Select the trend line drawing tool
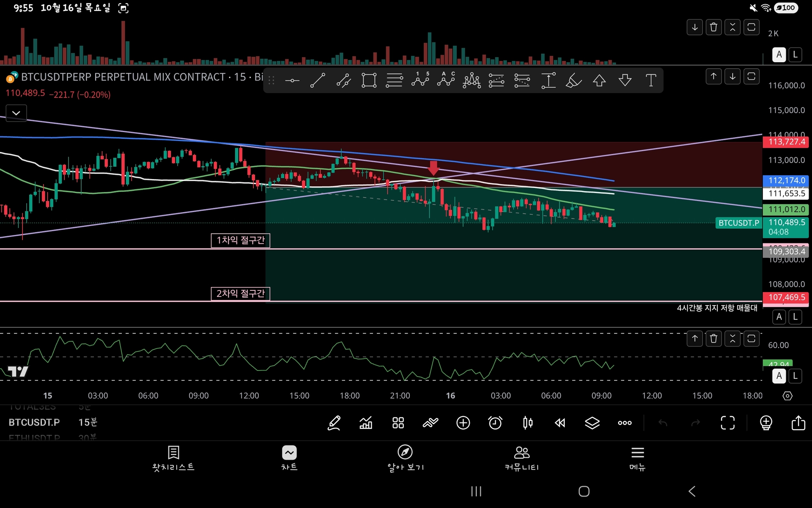Screen dimensions: 812x508 pyautogui.click(x=318, y=80)
